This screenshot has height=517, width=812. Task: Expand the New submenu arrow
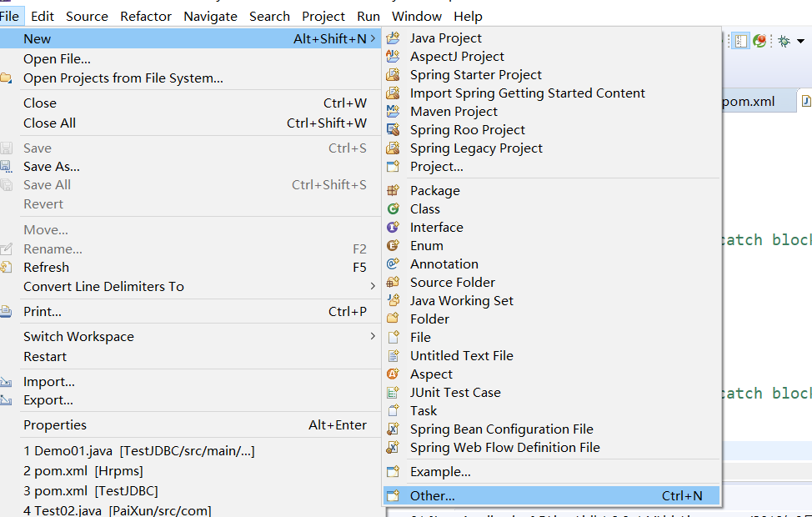point(373,38)
